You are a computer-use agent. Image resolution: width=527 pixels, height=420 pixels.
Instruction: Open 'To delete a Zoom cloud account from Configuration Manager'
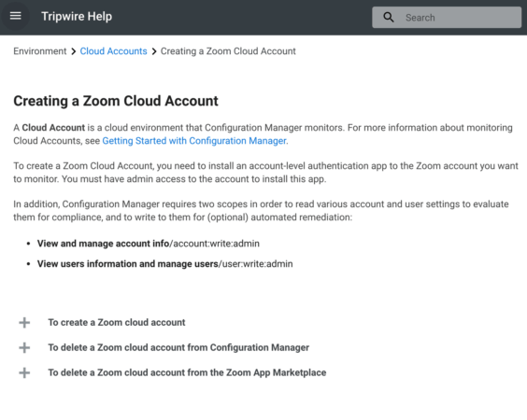click(x=178, y=347)
